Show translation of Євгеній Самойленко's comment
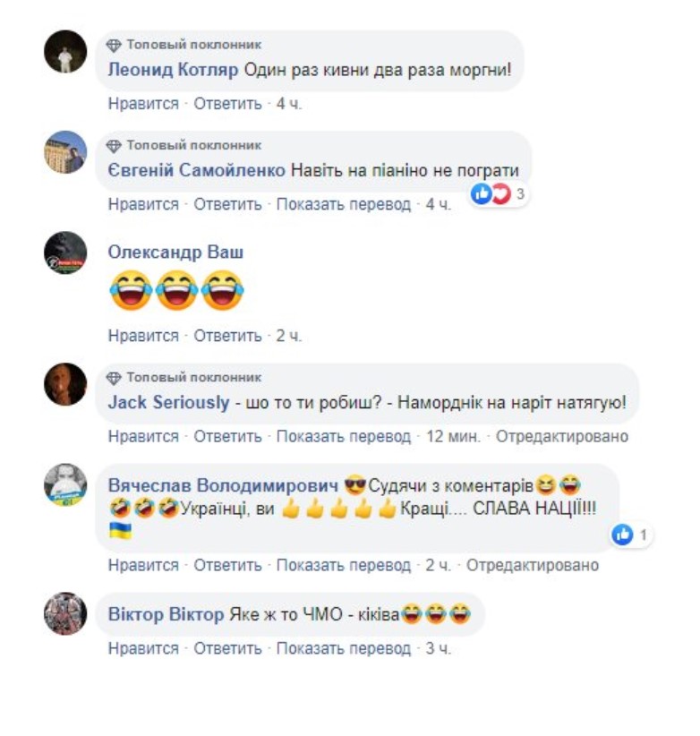Viewport: 700px width, 736px height. (344, 205)
